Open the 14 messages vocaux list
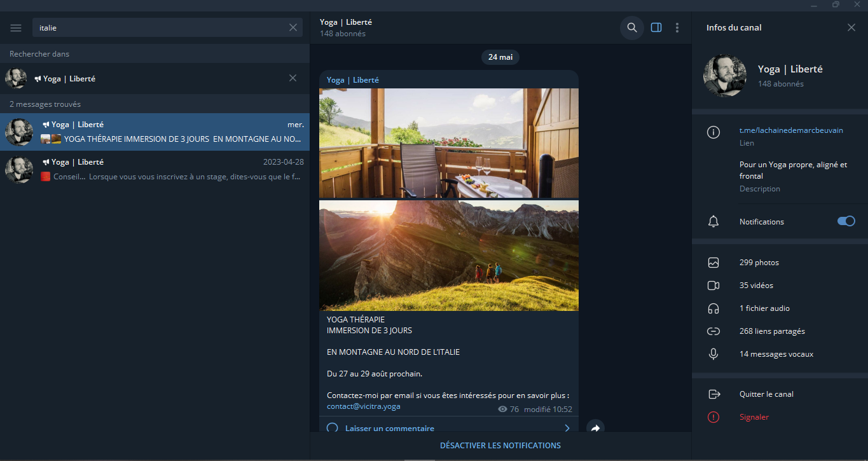The width and height of the screenshot is (868, 461). (x=776, y=354)
